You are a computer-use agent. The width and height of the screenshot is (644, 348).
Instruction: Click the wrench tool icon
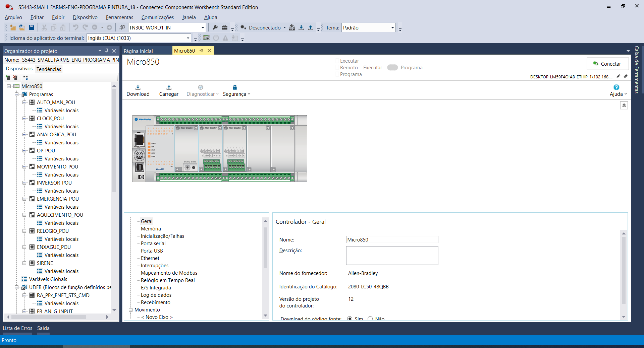[215, 27]
